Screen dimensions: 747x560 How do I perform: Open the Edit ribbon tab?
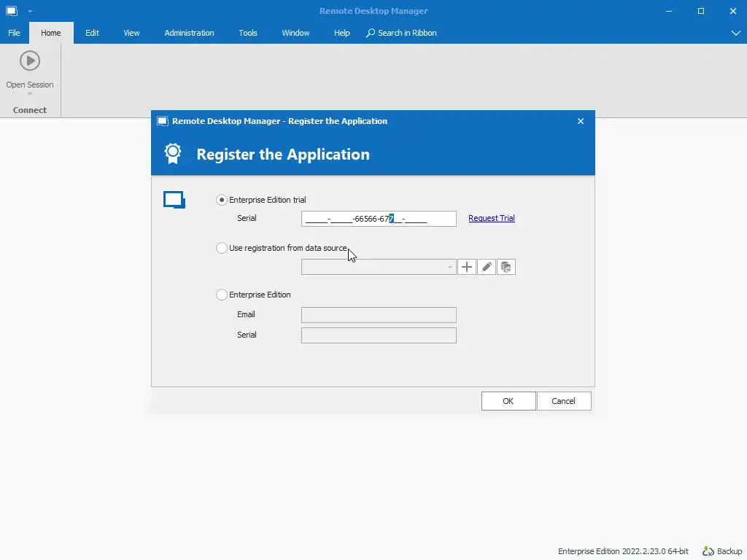click(92, 33)
